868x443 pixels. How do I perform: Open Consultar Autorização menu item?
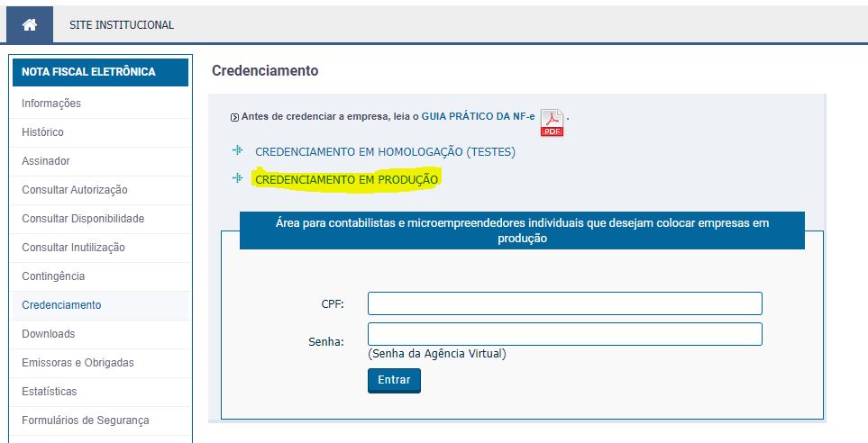tap(75, 190)
